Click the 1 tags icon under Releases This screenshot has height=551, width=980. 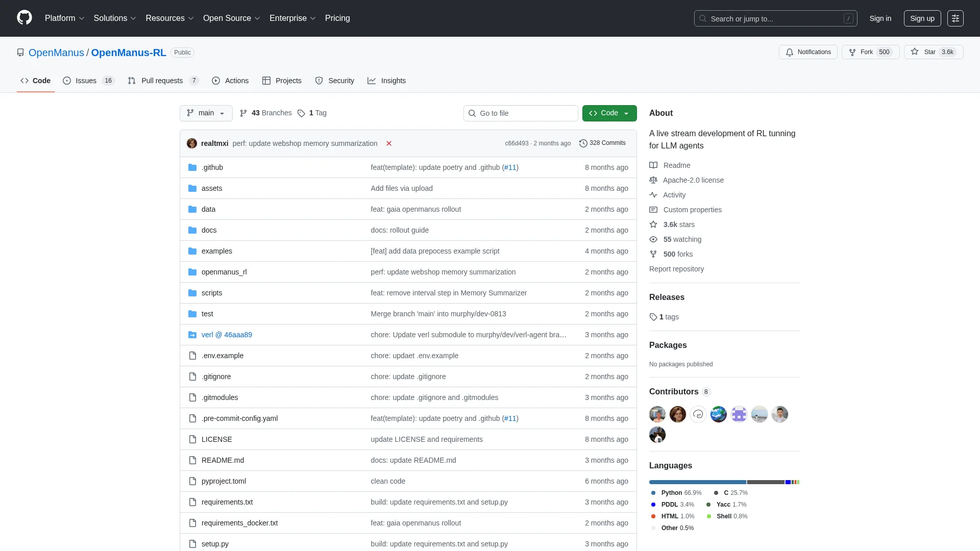[653, 317]
